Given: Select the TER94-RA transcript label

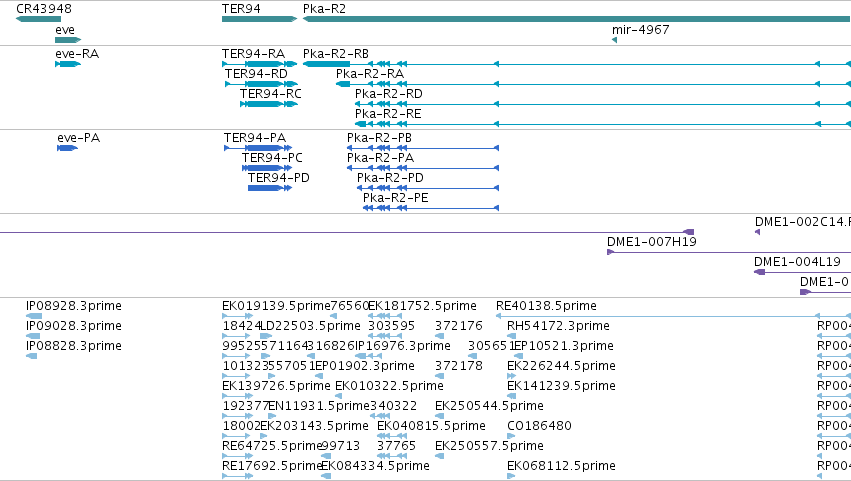Looking at the screenshot, I should (253, 54).
